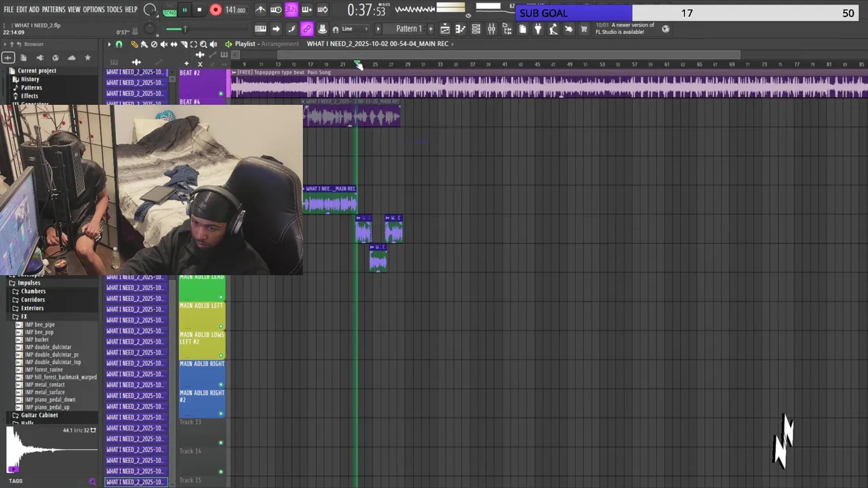
Task: Click the newer version available notification
Action: (625, 28)
